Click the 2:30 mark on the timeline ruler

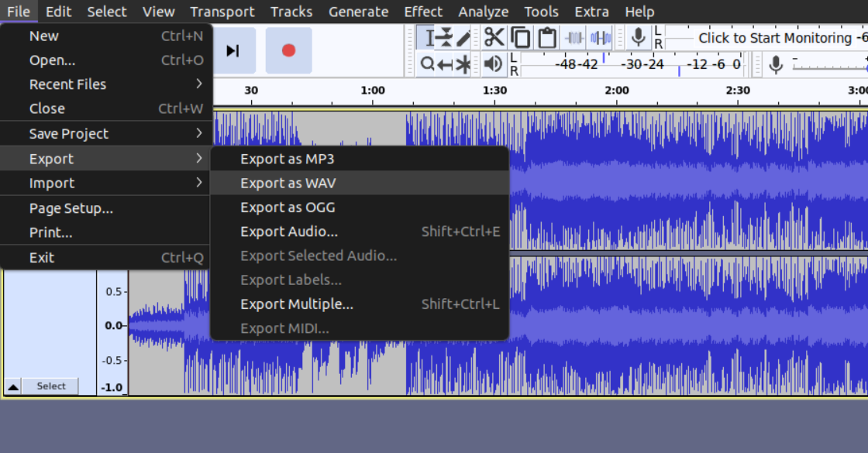738,91
